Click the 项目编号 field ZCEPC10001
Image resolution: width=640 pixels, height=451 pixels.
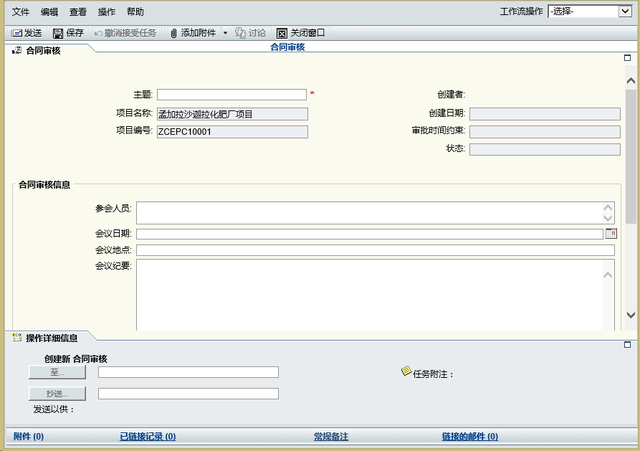pyautogui.click(x=232, y=132)
